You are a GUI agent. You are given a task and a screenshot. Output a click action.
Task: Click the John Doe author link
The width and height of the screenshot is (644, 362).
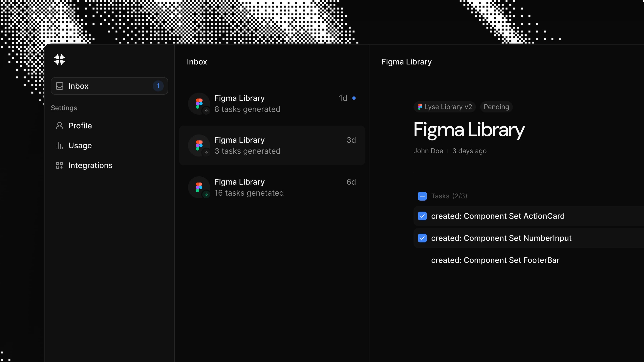click(x=428, y=151)
